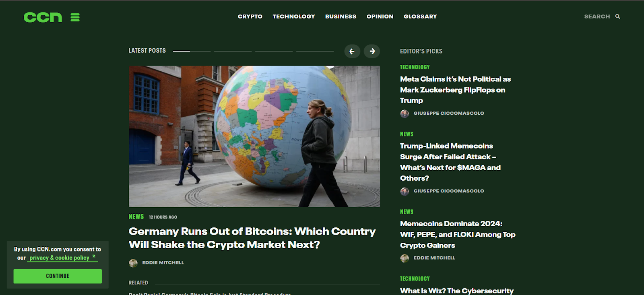Open Germany Runs Out of Bitcoins headline
The width and height of the screenshot is (644, 295).
pos(252,238)
